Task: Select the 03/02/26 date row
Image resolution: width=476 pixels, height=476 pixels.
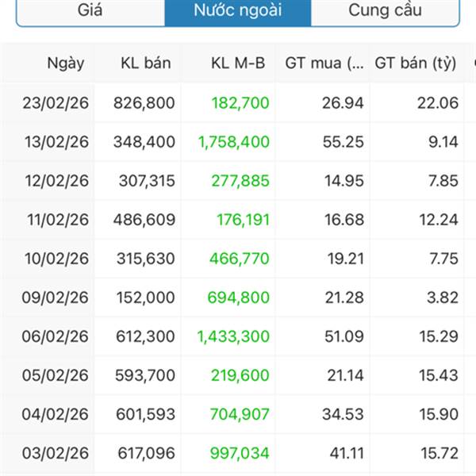Action: (x=56, y=453)
